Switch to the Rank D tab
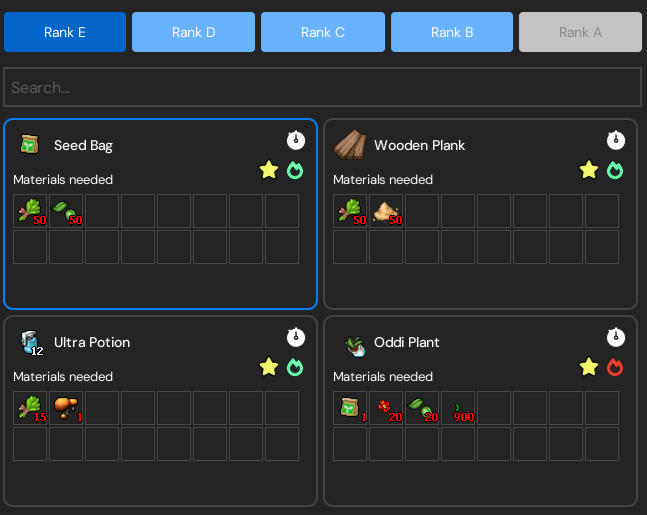Screen dimensions: 647x515 click(193, 32)
